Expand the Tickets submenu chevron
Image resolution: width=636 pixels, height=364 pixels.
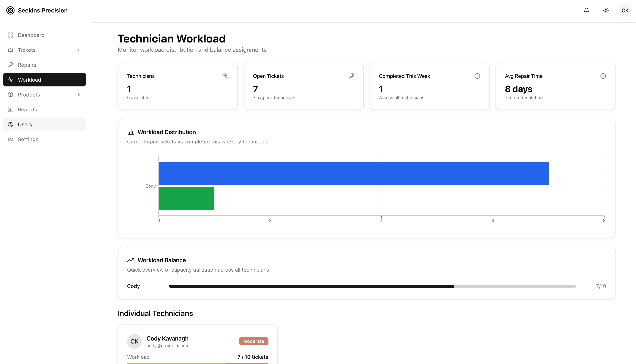[78, 50]
